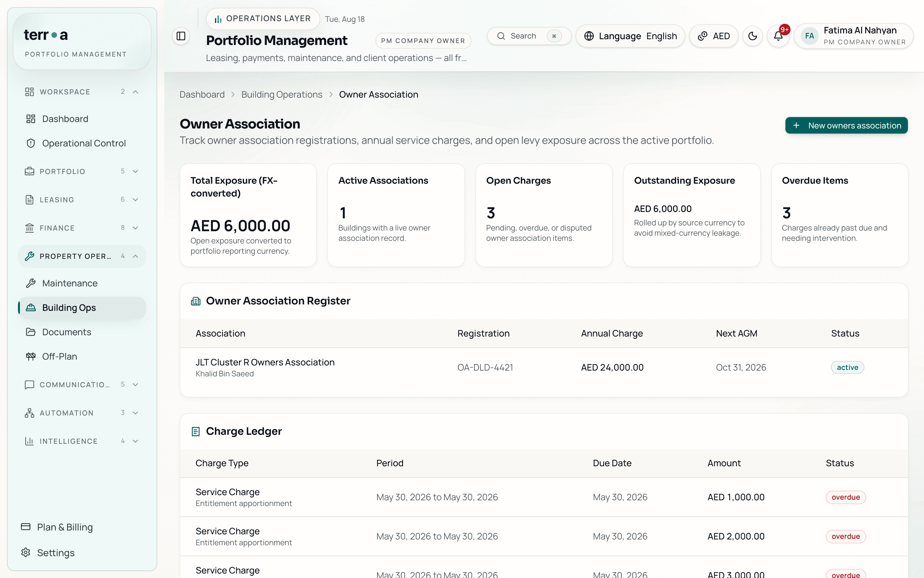This screenshot has width=924, height=578.
Task: Click Oct 31, 2026 next AGM date
Action: (741, 367)
